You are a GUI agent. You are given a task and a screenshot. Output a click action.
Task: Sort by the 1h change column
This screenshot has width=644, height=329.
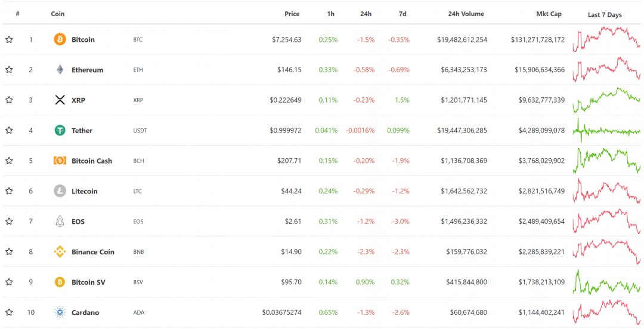pyautogui.click(x=330, y=14)
